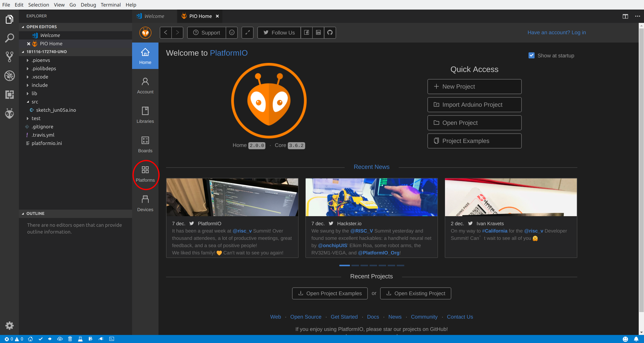644x343 pixels.
Task: Uncheck the Show at startup checkbox
Action: (x=532, y=55)
